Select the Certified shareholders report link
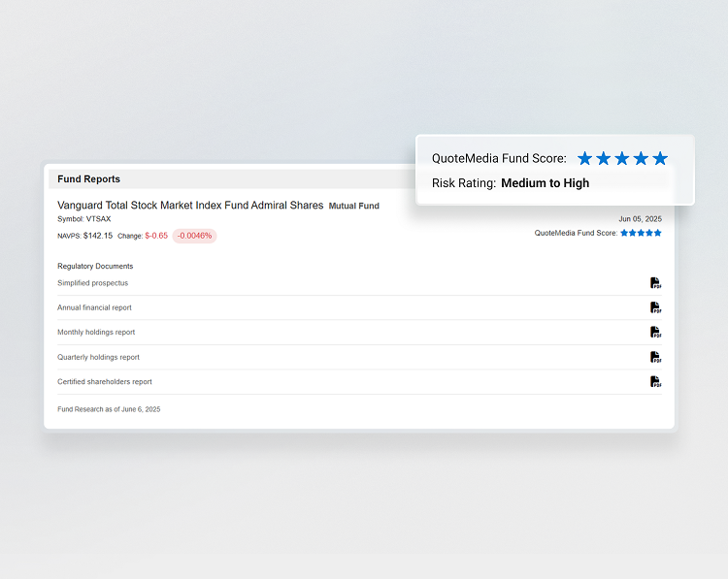The image size is (728, 579). point(105,382)
